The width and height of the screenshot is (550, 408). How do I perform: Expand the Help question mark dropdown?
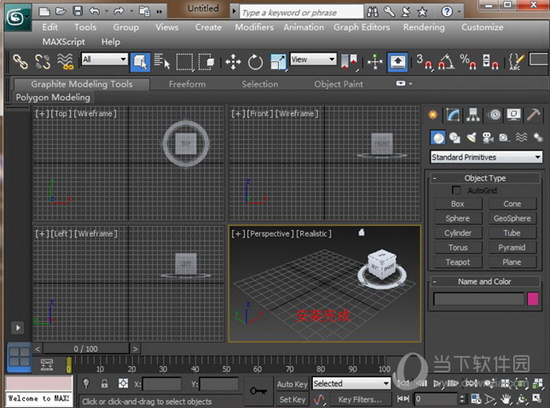click(x=459, y=12)
